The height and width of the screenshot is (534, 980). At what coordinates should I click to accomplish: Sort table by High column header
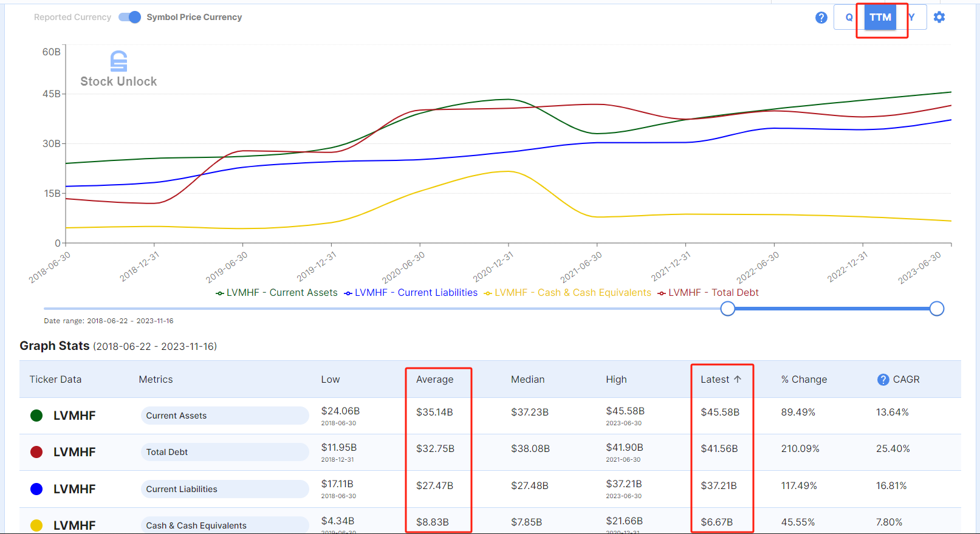[616, 379]
